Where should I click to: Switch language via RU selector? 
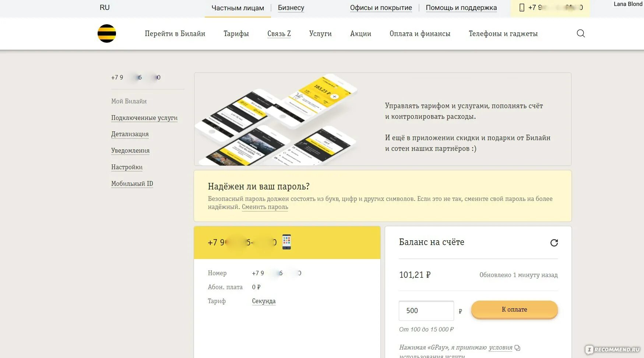tap(105, 8)
